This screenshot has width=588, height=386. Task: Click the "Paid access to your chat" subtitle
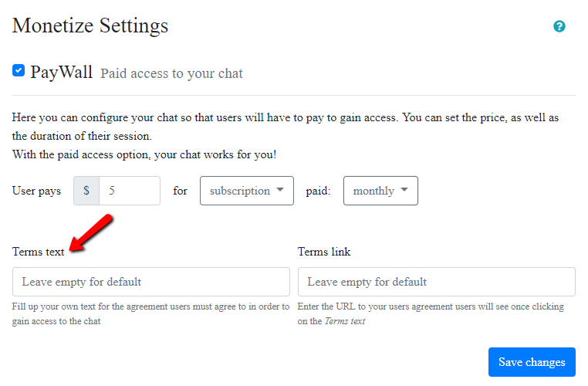coord(171,74)
